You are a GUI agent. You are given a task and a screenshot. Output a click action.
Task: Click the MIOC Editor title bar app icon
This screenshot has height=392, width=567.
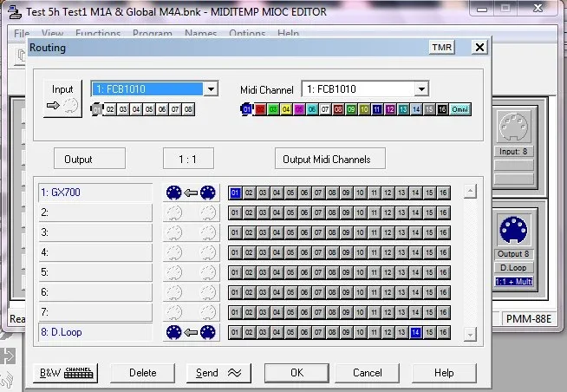15,12
